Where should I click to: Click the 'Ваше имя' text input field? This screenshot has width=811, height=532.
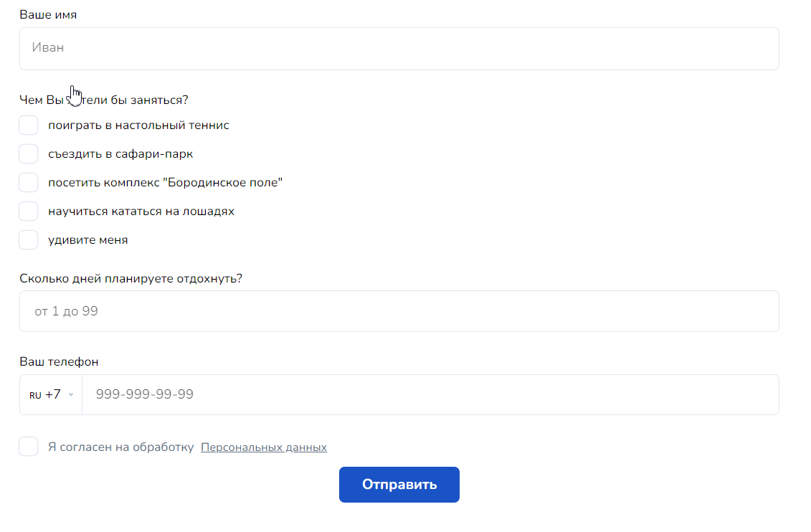click(x=399, y=49)
